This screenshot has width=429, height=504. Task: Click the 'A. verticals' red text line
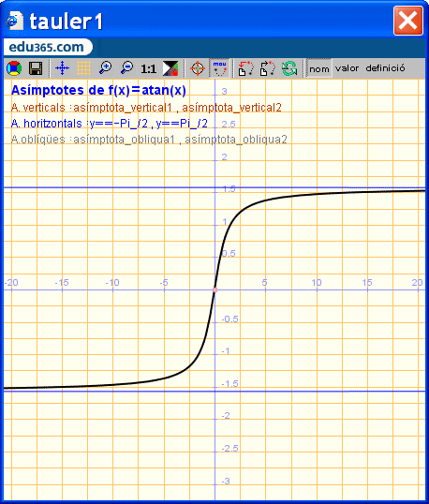pyautogui.click(x=146, y=108)
